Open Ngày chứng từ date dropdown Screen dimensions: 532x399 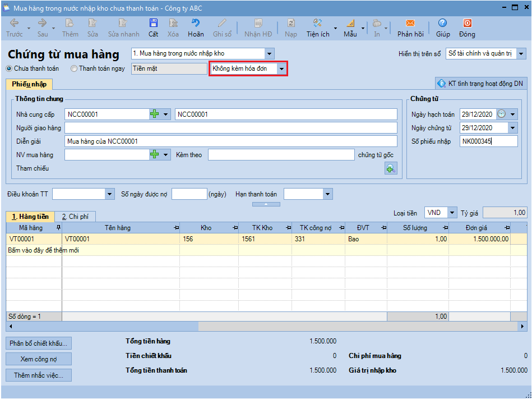point(513,128)
